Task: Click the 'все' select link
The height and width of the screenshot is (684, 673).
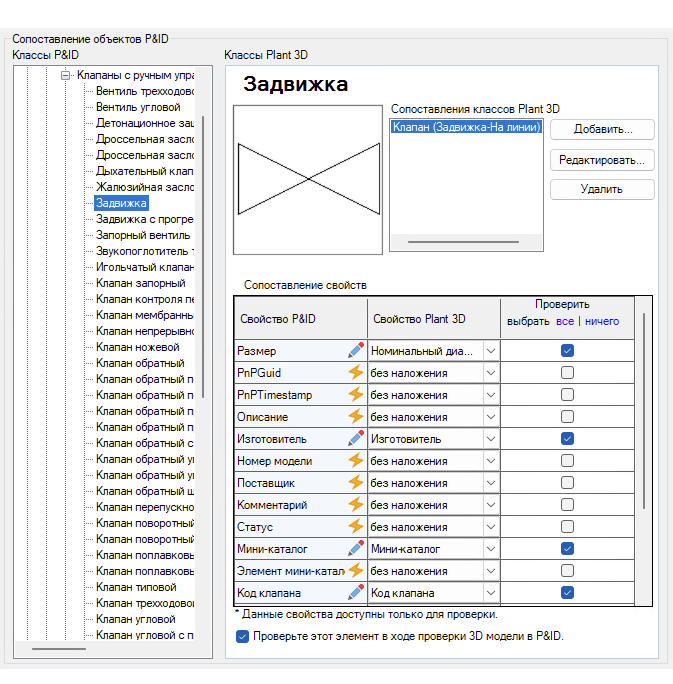Action: [565, 321]
